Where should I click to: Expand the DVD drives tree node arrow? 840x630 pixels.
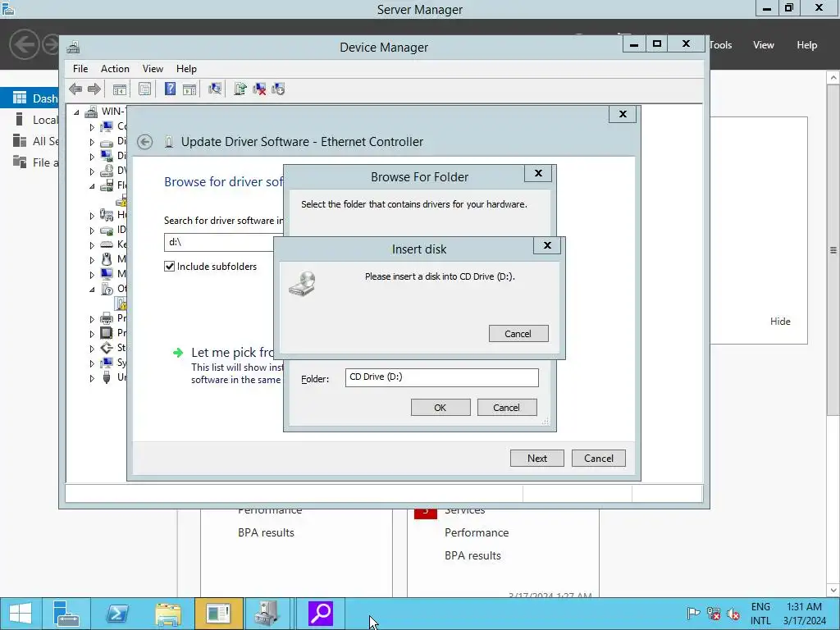(92, 171)
